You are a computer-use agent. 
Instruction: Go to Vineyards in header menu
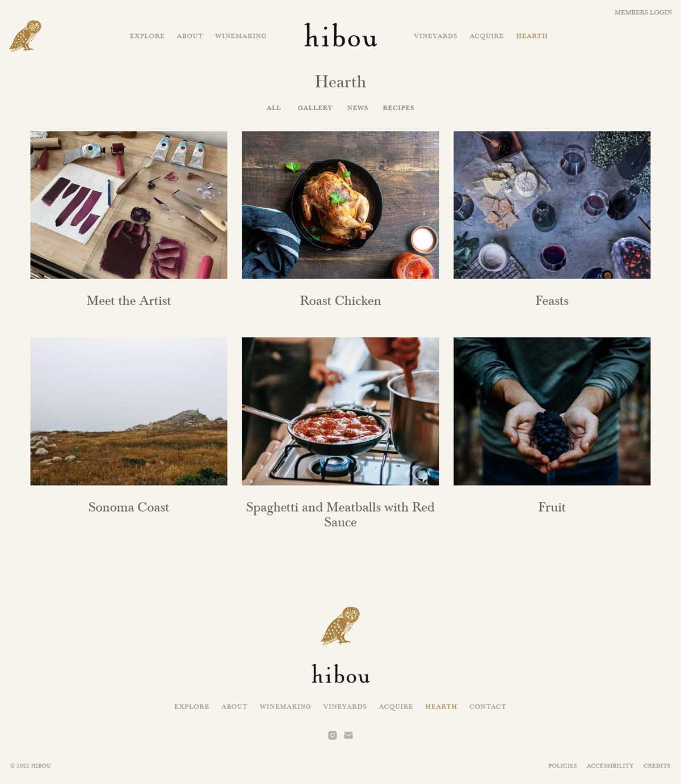(435, 36)
